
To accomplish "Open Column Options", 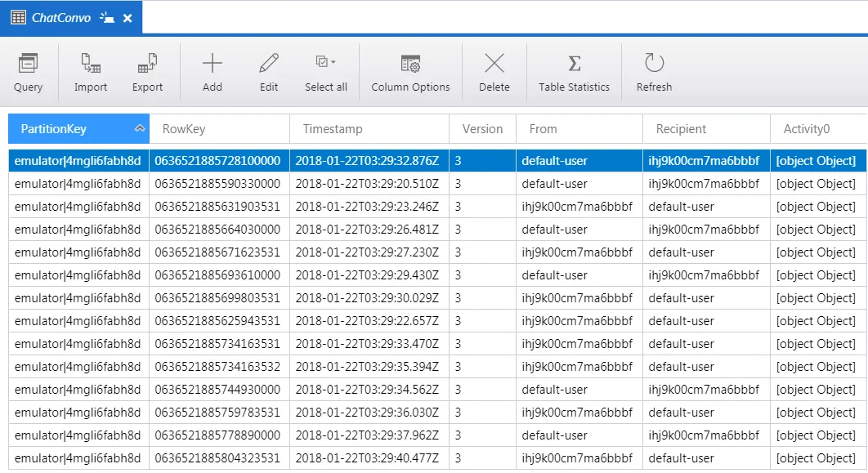I will (410, 73).
